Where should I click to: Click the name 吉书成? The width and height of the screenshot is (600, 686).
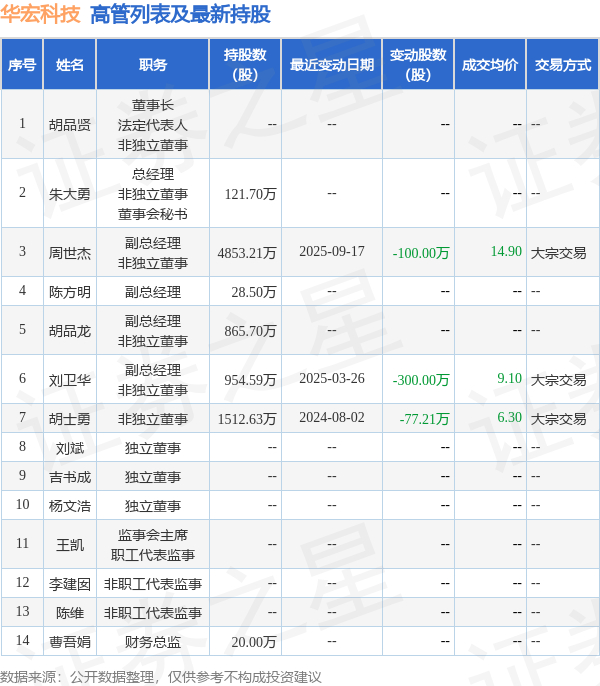coord(70,477)
